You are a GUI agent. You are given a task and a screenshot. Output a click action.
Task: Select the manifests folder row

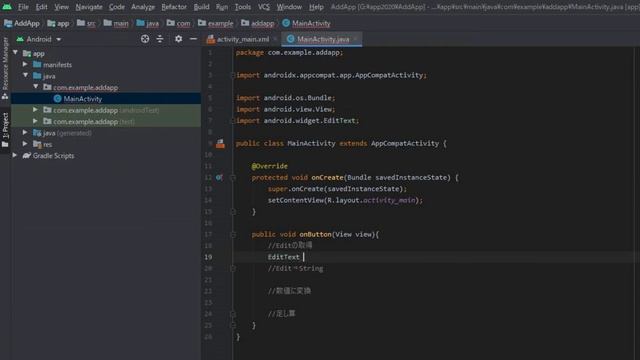coord(106,64)
